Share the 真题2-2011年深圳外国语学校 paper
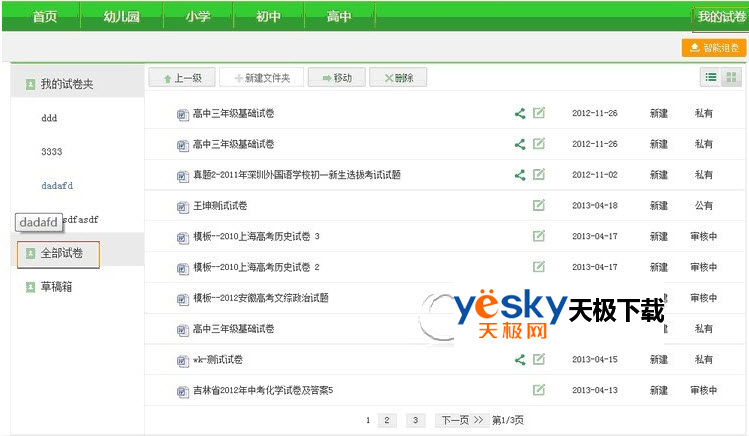This screenshot has height=436, width=749. click(520, 175)
